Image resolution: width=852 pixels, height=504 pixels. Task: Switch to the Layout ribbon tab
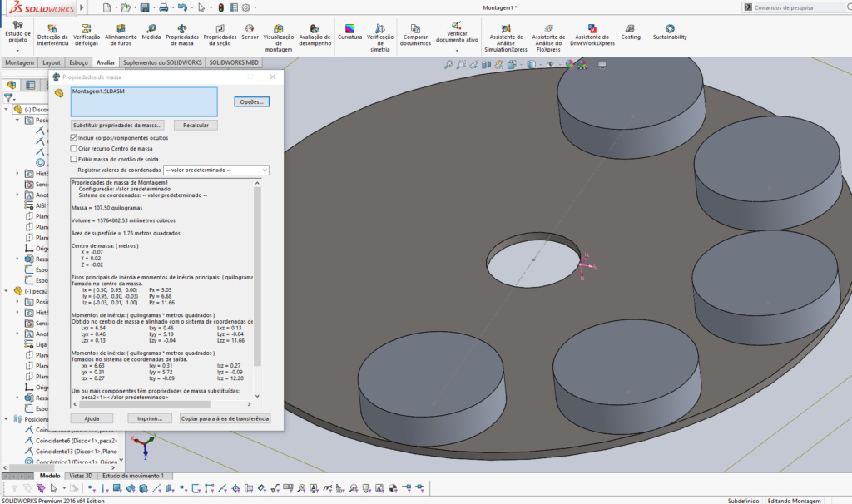tap(52, 62)
